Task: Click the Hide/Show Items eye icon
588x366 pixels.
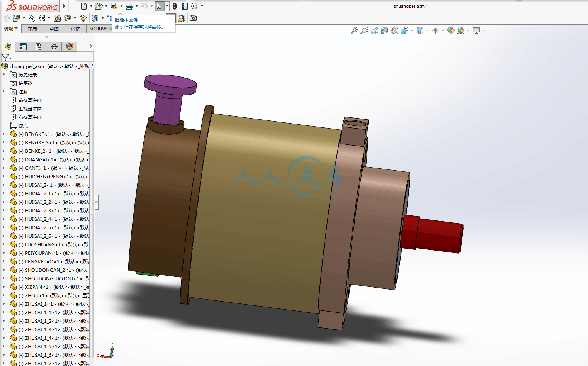Action: (435, 30)
